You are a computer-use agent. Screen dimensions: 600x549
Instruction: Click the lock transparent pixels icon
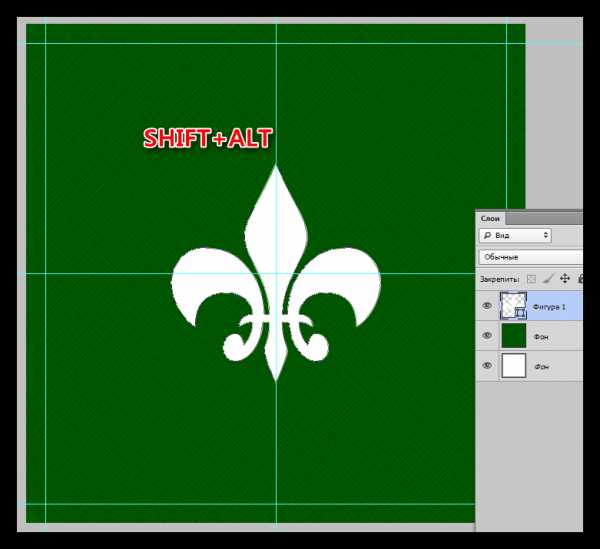532,279
